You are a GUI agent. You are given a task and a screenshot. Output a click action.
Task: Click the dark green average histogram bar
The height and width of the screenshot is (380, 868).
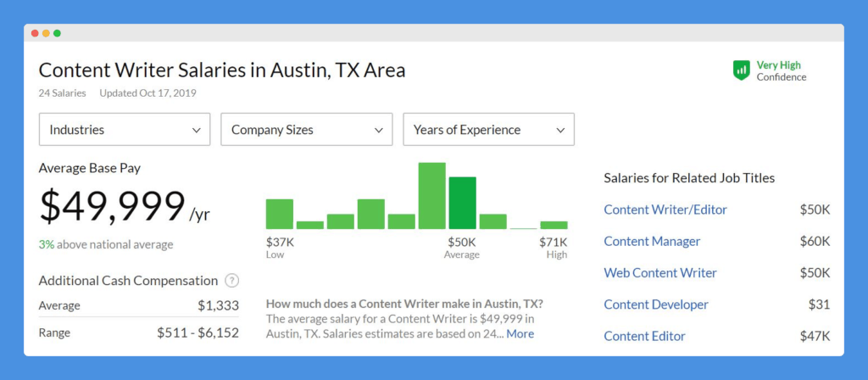462,203
